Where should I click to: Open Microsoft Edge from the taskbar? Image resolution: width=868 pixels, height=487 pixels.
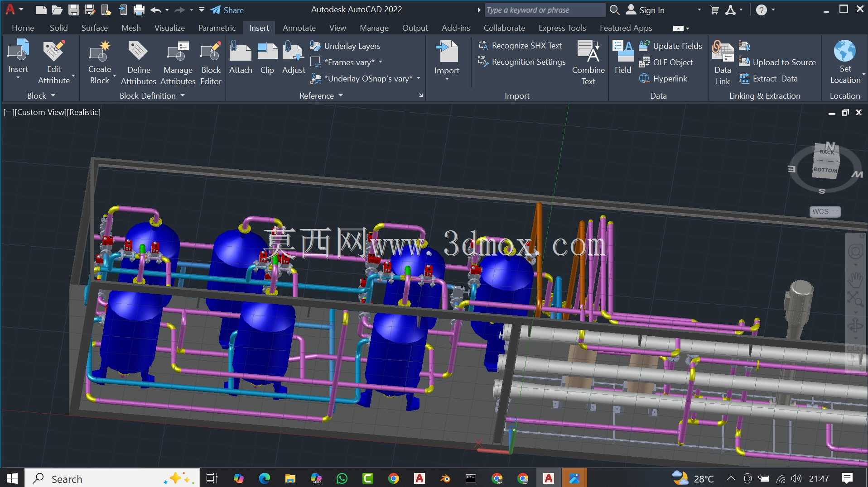[264, 478]
